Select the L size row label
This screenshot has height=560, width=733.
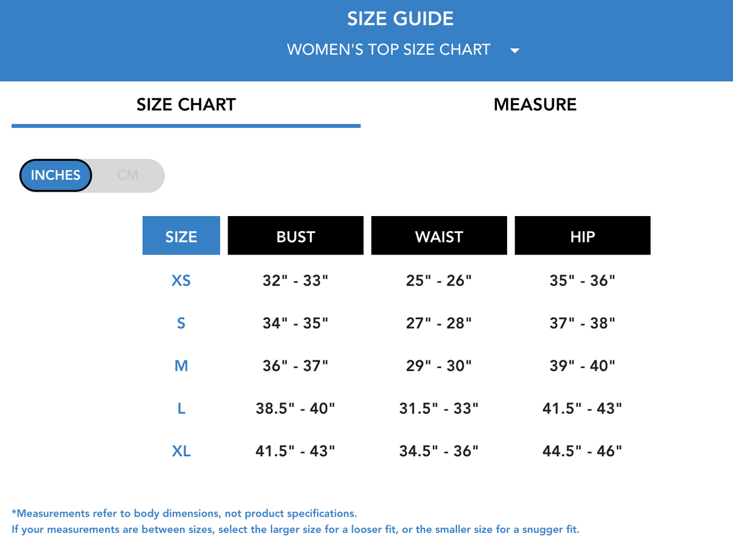click(x=181, y=409)
